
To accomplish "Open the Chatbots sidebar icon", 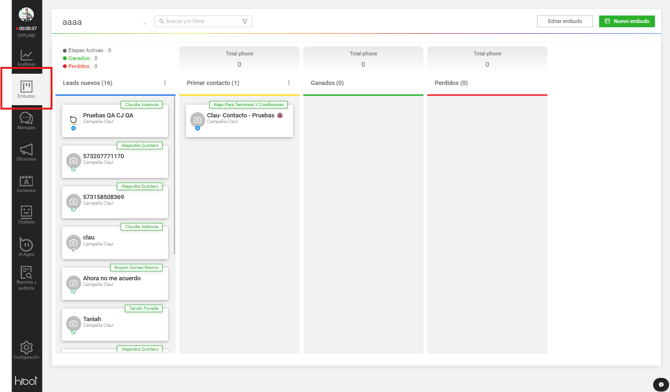I will 26,215.
